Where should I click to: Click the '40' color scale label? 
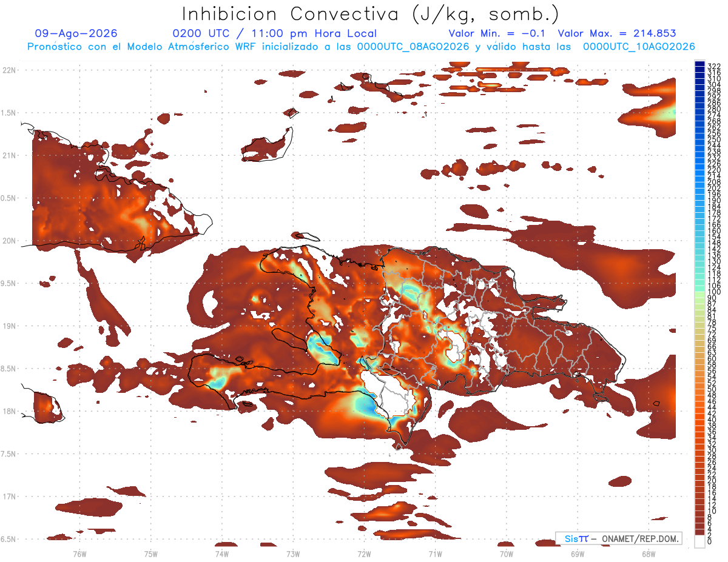(712, 420)
